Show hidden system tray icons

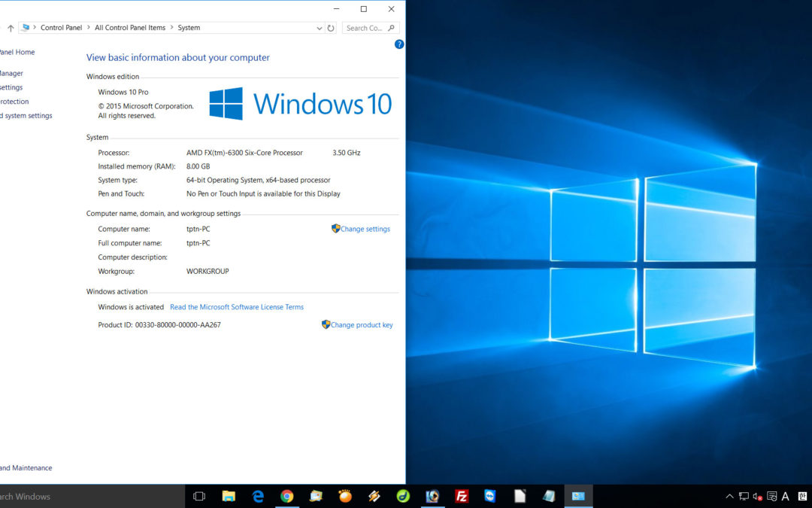click(x=729, y=497)
